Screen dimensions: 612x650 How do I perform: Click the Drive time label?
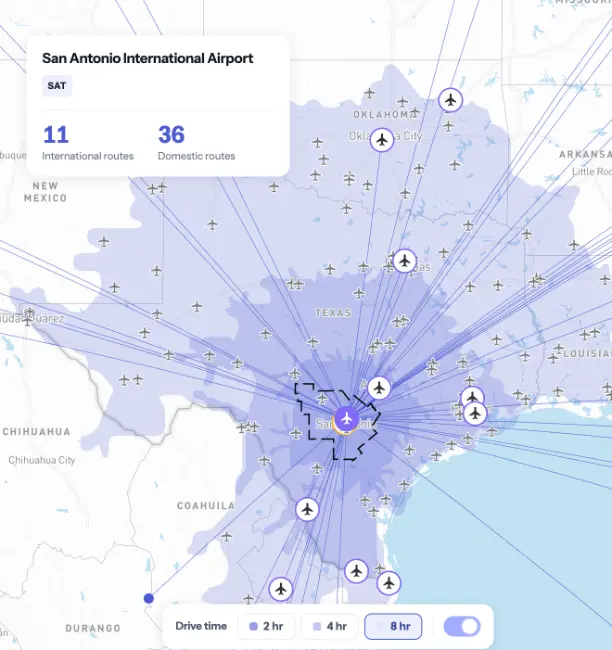tap(201, 626)
